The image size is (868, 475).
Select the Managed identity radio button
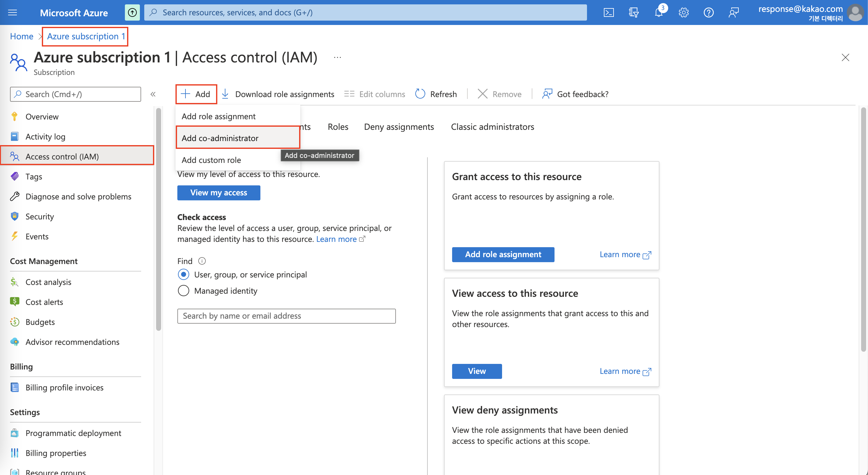point(183,290)
